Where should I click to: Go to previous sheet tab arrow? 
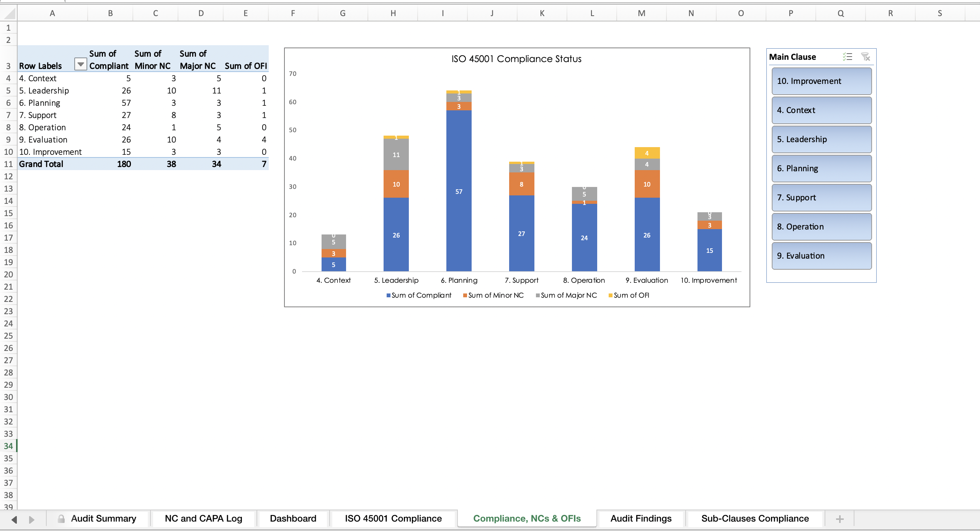(x=14, y=520)
